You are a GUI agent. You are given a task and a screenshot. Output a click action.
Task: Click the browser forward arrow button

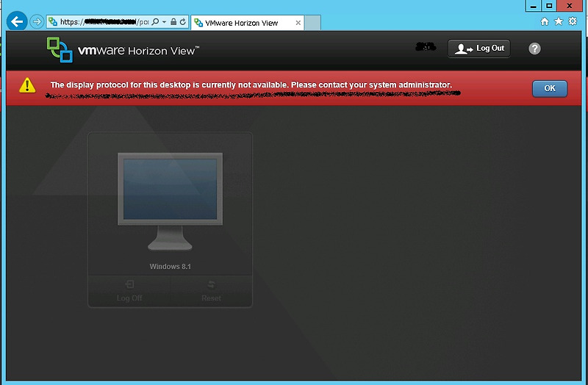(37, 22)
